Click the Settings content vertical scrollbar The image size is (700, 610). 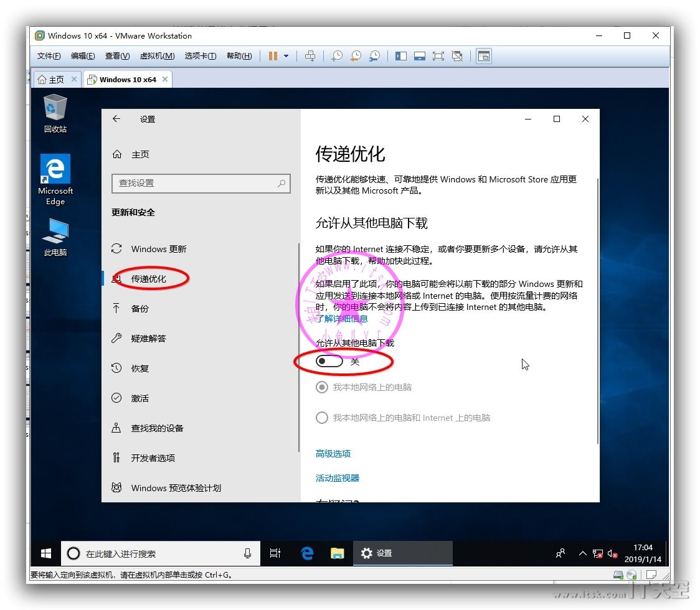coord(597,311)
